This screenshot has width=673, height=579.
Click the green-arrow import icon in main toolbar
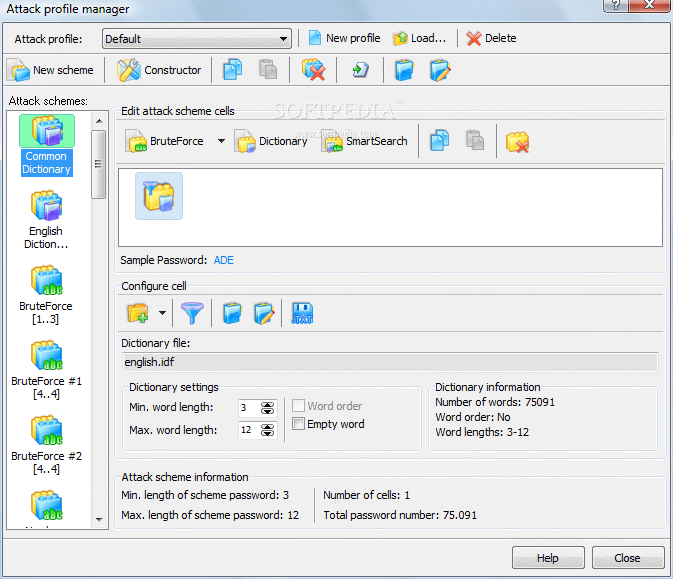[x=360, y=70]
